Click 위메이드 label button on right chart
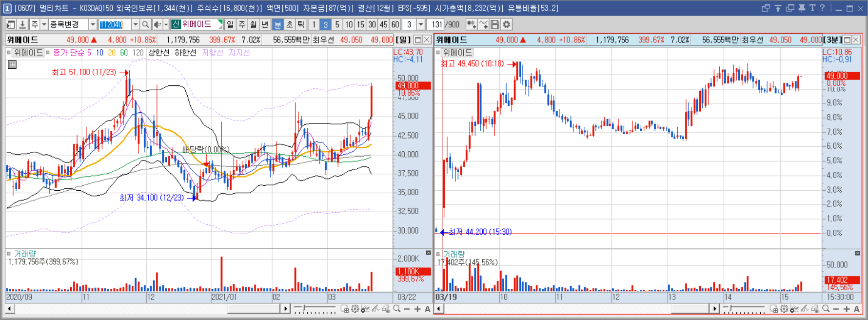The width and height of the screenshot is (868, 320). coord(458,52)
